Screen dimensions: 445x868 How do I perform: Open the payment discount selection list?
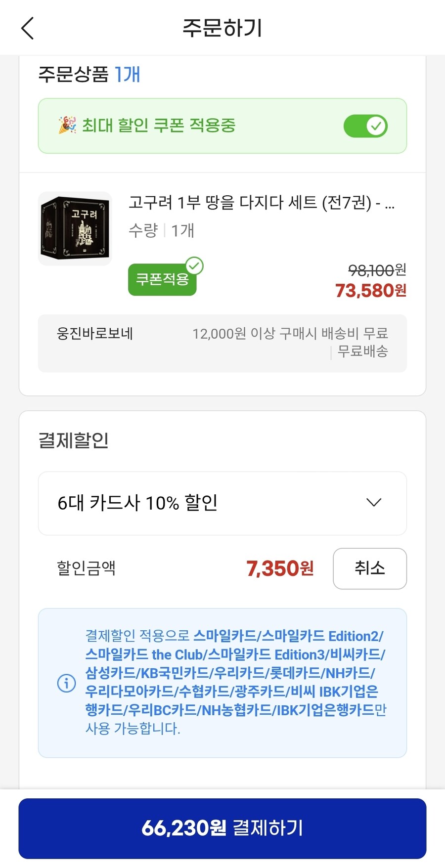(222, 504)
